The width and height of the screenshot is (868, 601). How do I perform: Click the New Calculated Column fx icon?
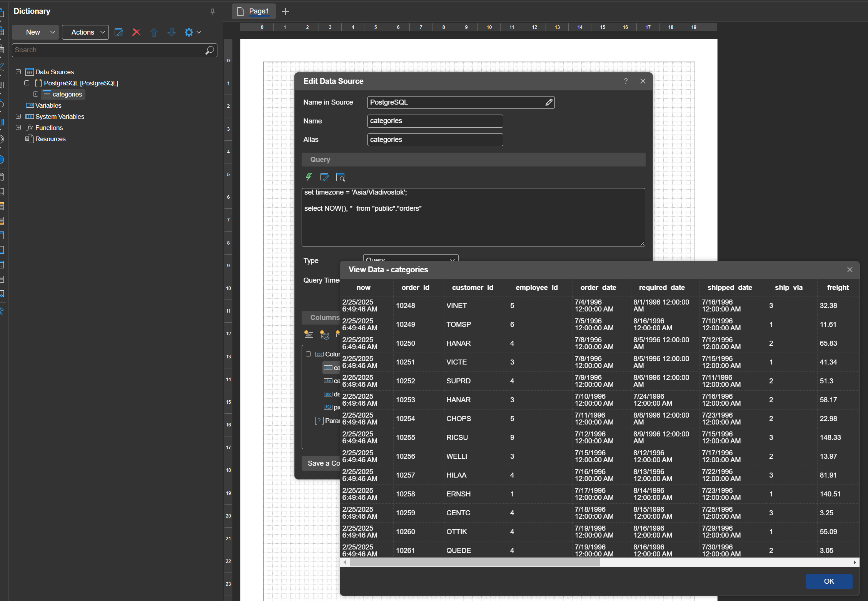[x=325, y=335]
